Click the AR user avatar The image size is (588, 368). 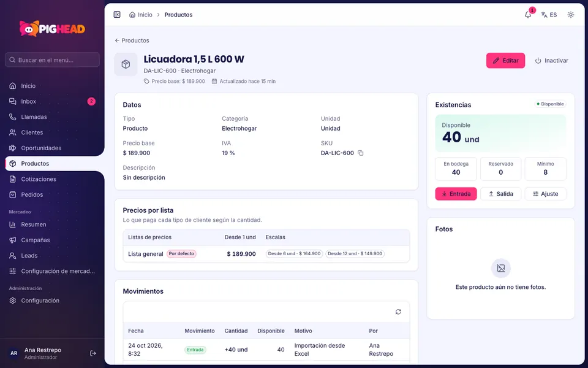(x=14, y=353)
